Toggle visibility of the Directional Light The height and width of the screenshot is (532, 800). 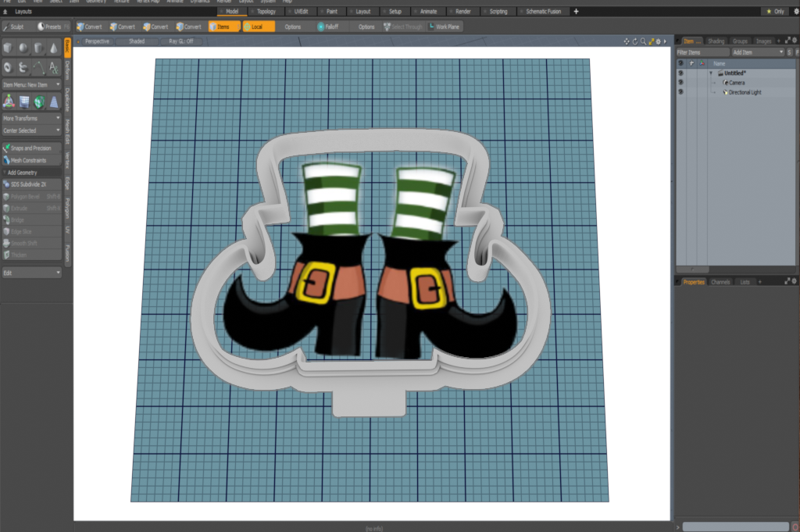(680, 92)
